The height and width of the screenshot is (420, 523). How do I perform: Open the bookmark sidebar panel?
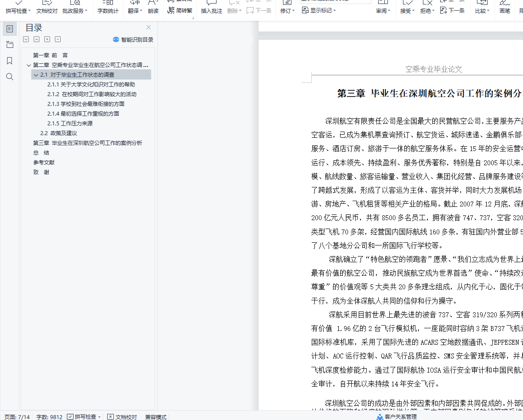(10, 61)
